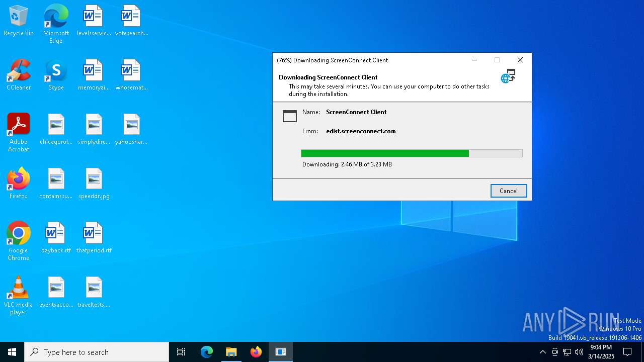Image resolution: width=644 pixels, height=362 pixels.
Task: Open the Recycle Bin desktop icon
Action: [19, 21]
